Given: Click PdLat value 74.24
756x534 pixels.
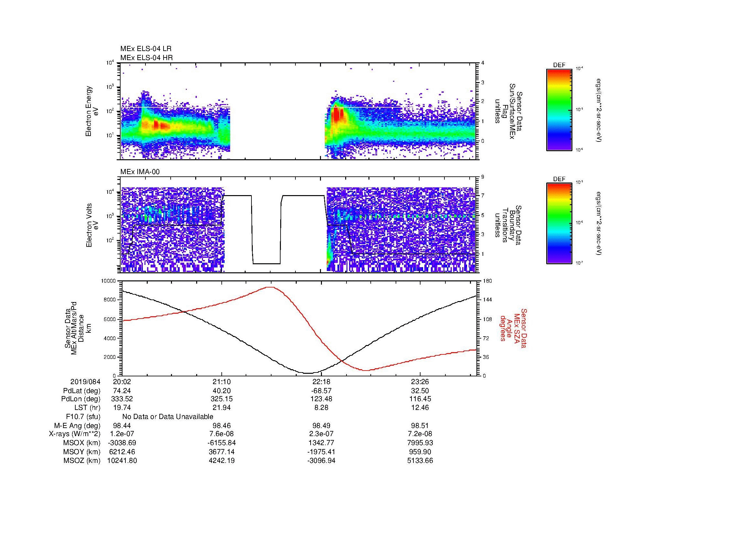Looking at the screenshot, I should pos(122,391).
